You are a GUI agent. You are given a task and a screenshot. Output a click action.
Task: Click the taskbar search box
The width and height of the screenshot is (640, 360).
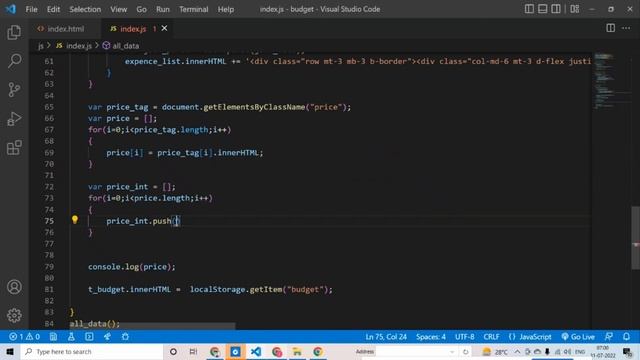92,351
